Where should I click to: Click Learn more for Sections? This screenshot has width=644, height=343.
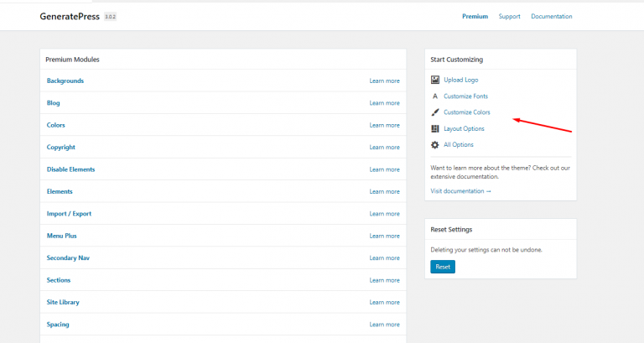(x=384, y=280)
